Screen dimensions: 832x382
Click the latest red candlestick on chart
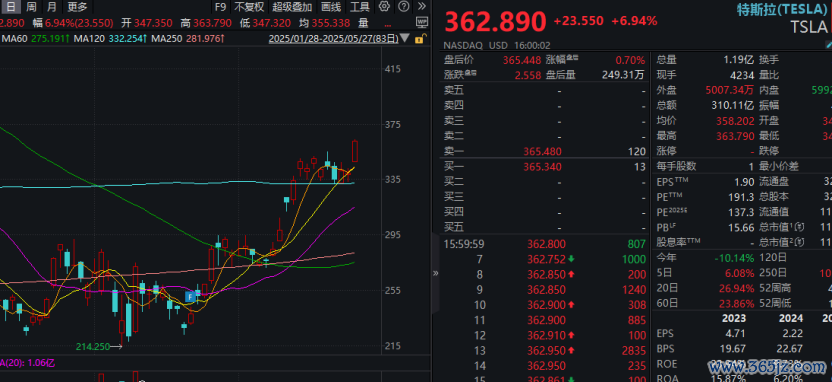click(355, 151)
